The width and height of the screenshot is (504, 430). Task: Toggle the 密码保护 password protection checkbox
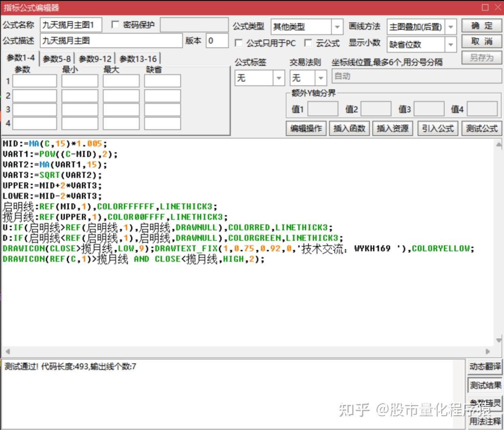115,25
